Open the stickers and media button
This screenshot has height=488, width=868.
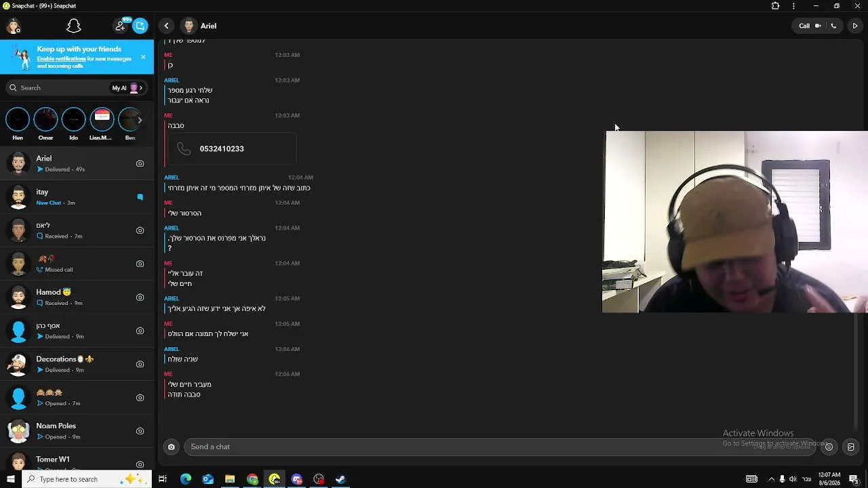[x=851, y=447]
